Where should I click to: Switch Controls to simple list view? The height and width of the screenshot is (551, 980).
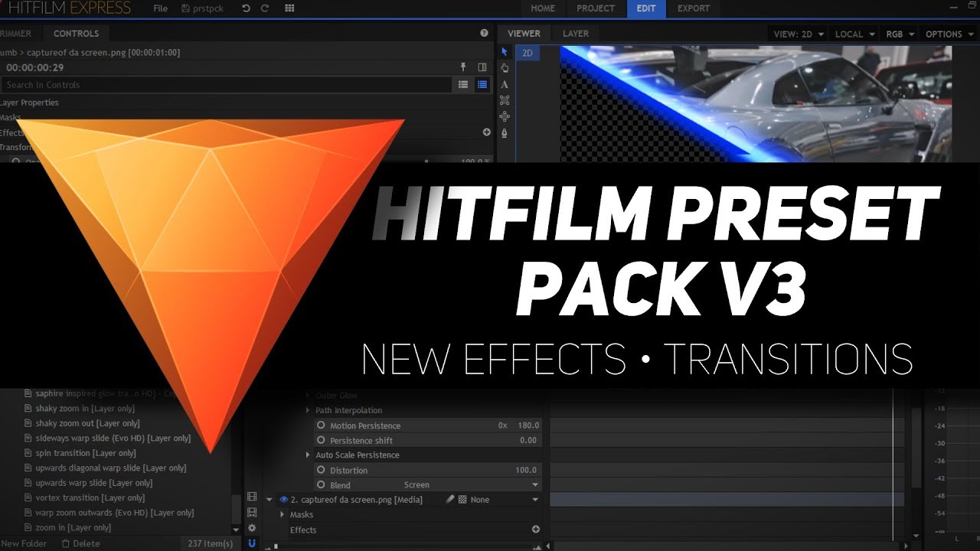463,85
